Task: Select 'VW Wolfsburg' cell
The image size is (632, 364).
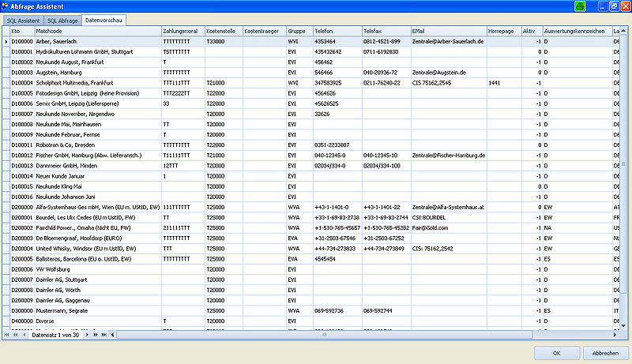Action: point(98,269)
